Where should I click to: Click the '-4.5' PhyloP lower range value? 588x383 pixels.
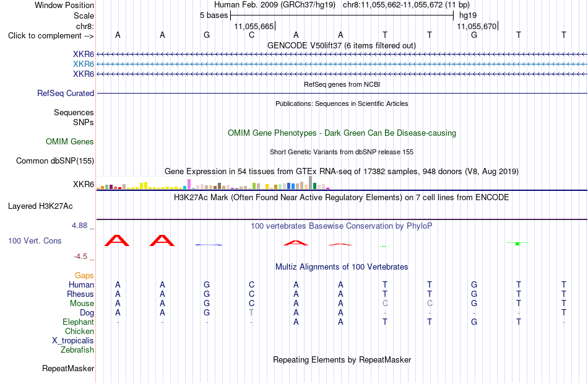click(80, 257)
